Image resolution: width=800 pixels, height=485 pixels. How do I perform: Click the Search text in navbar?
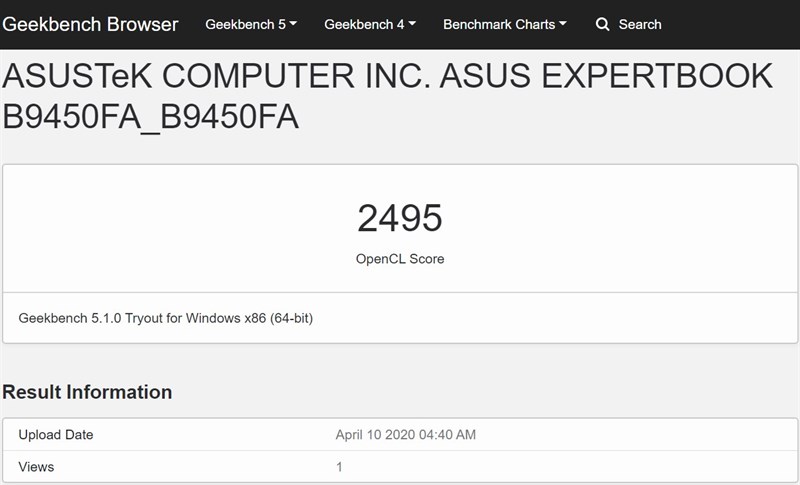click(640, 24)
